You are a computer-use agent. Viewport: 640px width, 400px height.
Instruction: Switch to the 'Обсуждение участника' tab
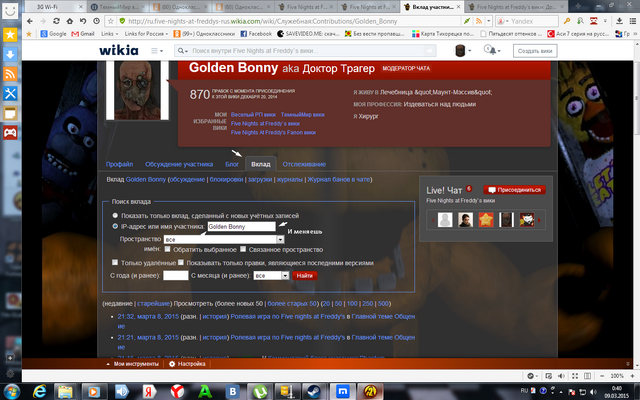coord(179,164)
